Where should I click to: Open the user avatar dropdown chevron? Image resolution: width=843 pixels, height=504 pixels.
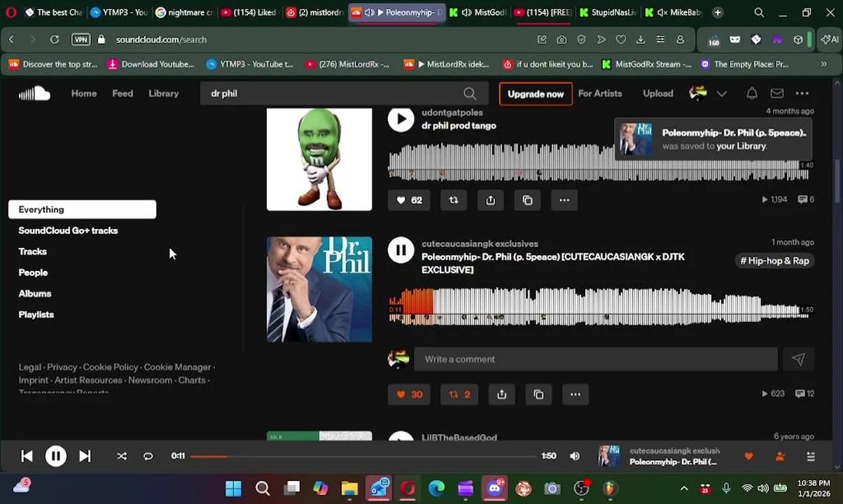click(722, 94)
